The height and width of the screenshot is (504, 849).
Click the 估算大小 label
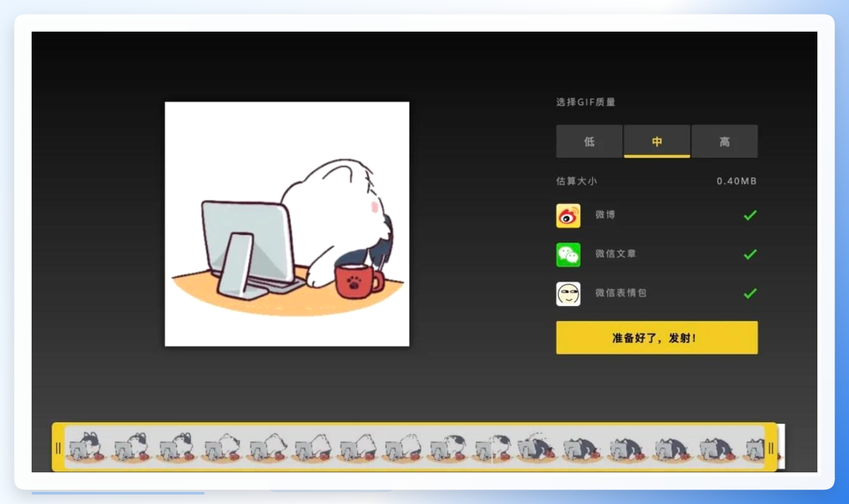tap(576, 181)
